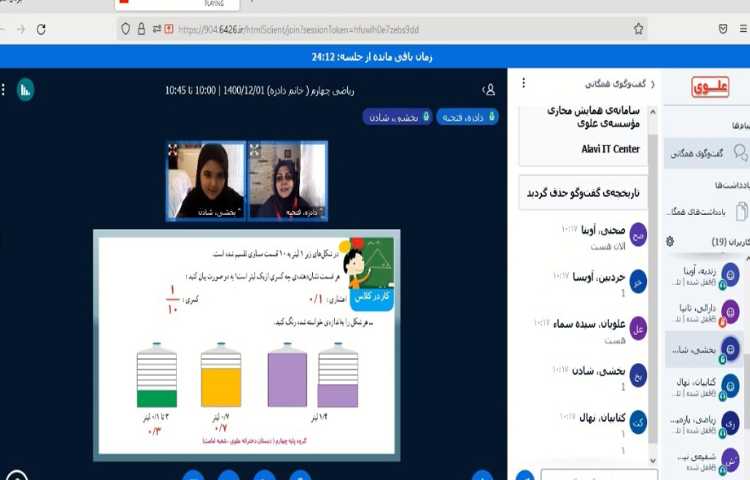The height and width of the screenshot is (480, 750).
Task: Click the round menu icon left of session title
Action: coord(25,89)
